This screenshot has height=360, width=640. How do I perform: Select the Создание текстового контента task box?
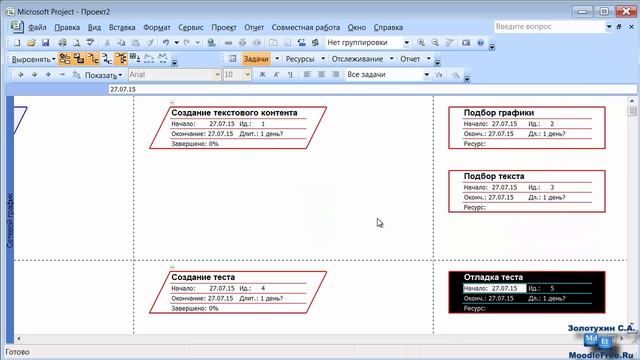(x=238, y=128)
